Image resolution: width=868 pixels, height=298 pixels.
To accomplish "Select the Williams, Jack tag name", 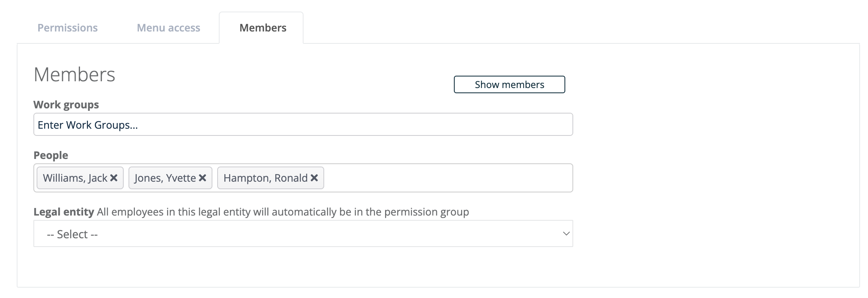I will point(75,178).
